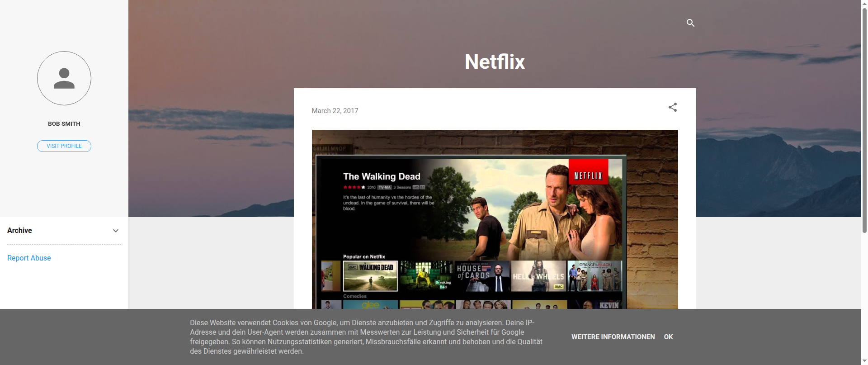Click the page vertical scrollbar thumb

point(864,119)
